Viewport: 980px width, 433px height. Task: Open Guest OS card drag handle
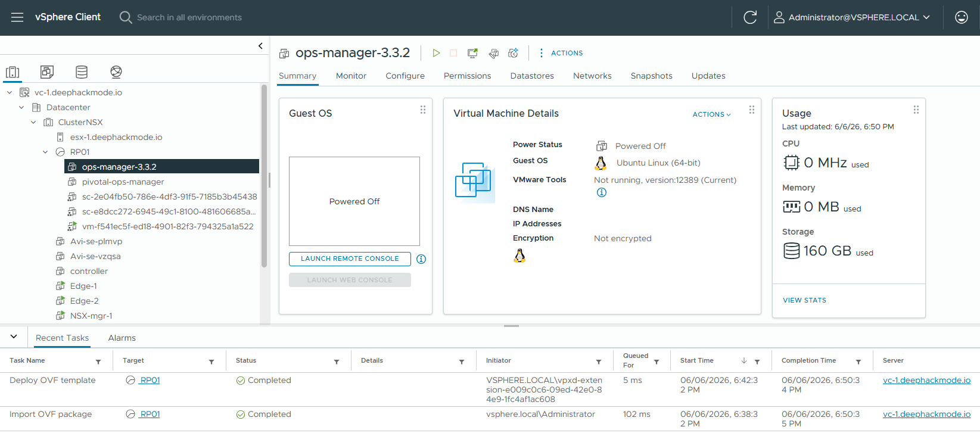pos(423,110)
